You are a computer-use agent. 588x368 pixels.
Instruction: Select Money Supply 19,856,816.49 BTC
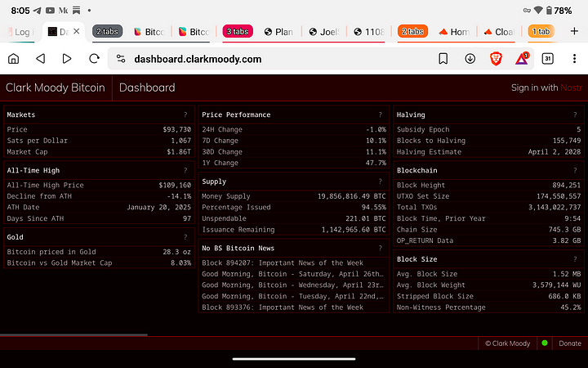pyautogui.click(x=351, y=196)
